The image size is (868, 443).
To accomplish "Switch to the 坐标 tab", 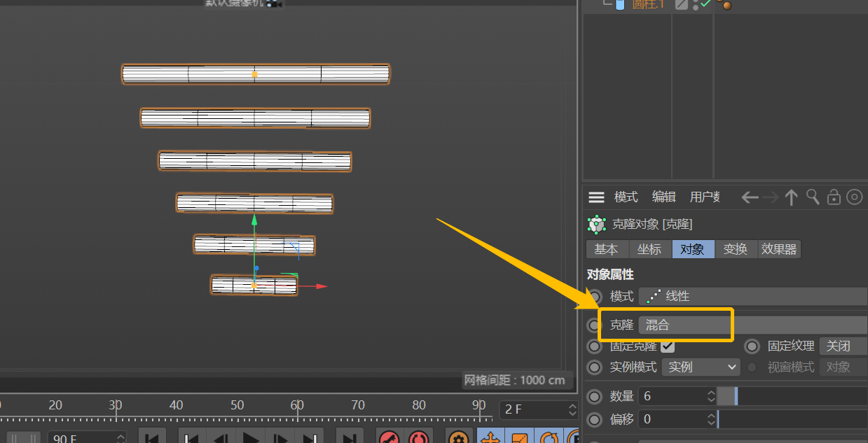I will pyautogui.click(x=649, y=249).
